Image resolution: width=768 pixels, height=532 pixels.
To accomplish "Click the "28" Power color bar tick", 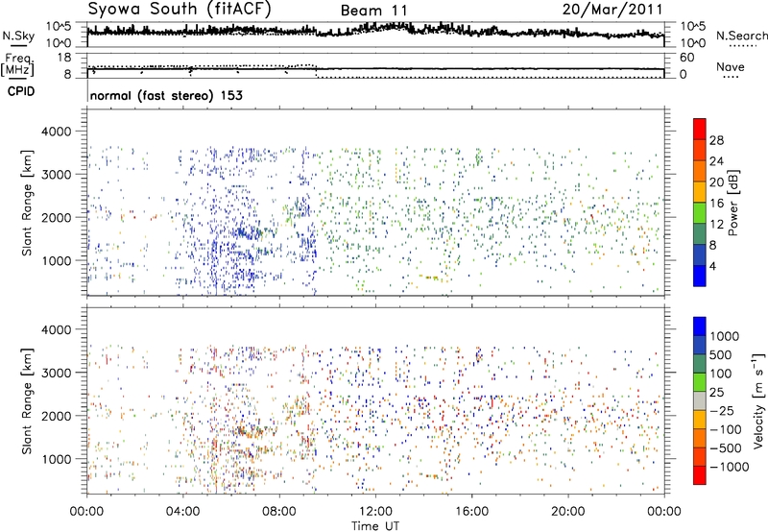I will [716, 140].
